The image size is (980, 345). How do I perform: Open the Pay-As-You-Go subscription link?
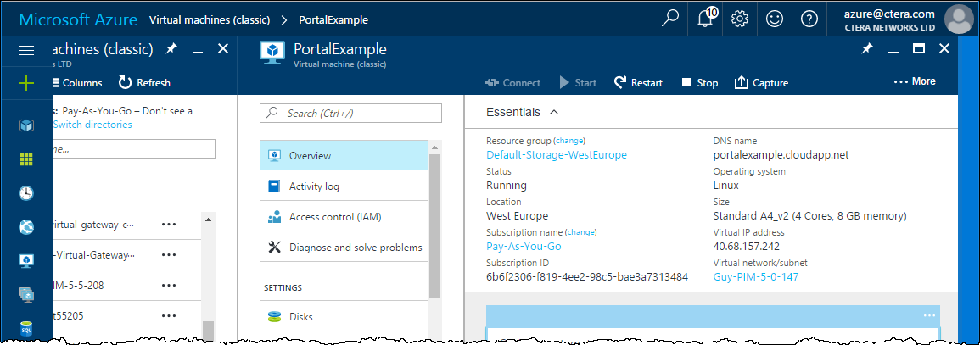(524, 247)
